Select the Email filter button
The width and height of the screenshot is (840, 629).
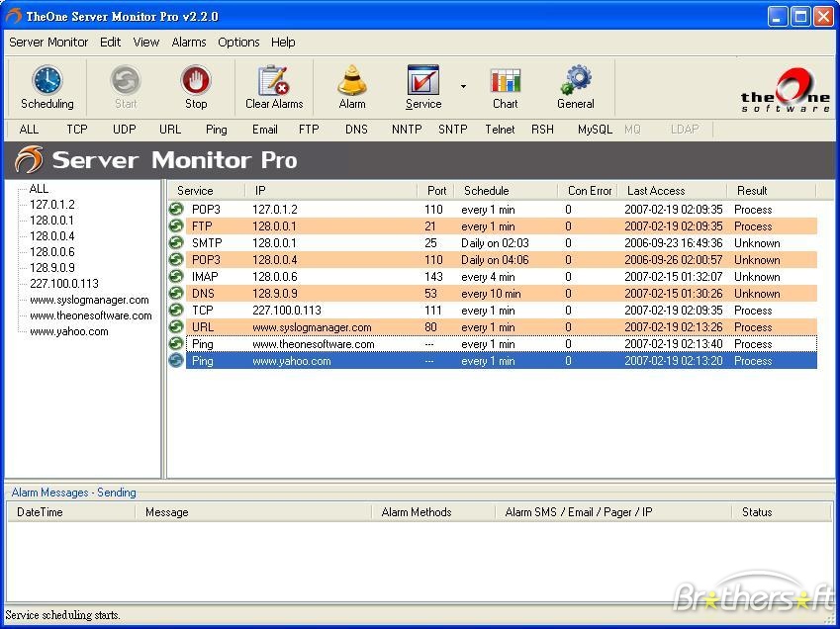coord(264,130)
